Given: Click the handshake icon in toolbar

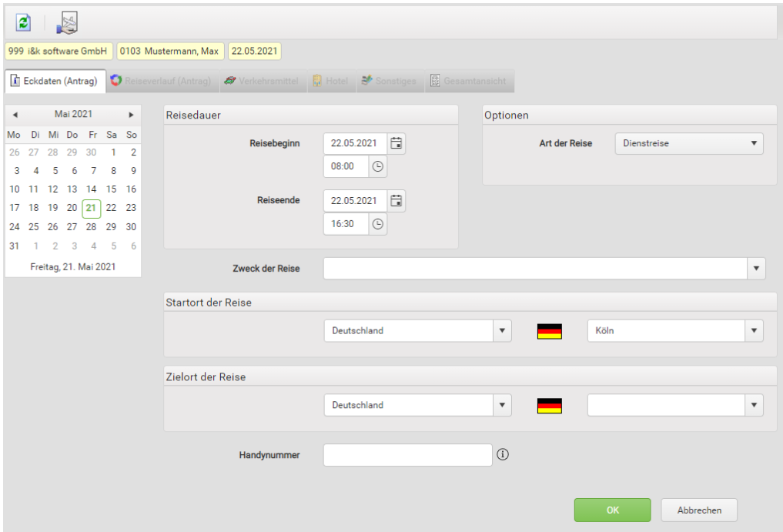Looking at the screenshot, I should pyautogui.click(x=69, y=23).
